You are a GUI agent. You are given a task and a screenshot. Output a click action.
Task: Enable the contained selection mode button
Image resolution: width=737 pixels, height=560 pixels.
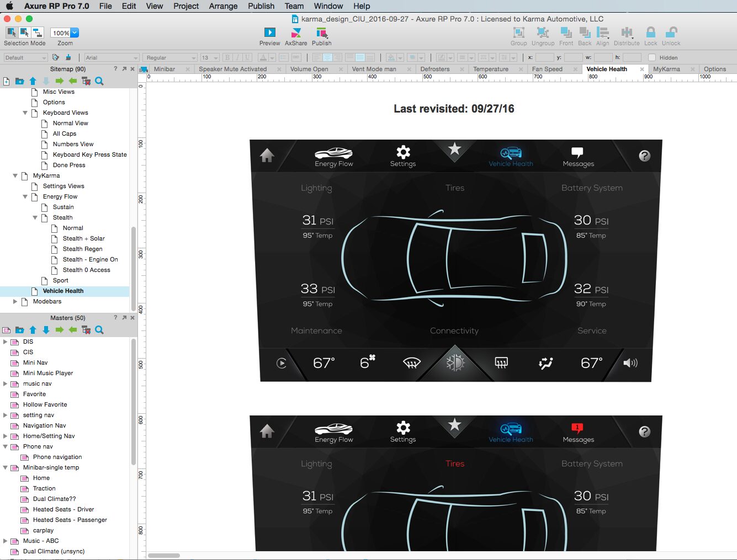pyautogui.click(x=24, y=33)
